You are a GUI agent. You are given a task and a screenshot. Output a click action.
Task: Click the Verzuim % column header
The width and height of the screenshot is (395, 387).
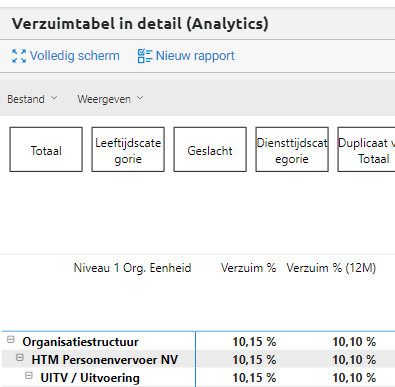pos(248,268)
